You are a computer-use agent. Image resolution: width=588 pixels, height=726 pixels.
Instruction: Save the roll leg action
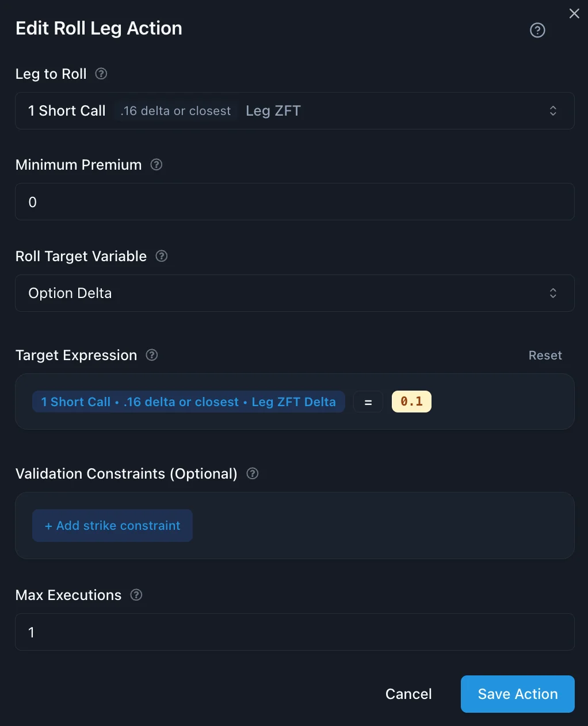coord(517,694)
